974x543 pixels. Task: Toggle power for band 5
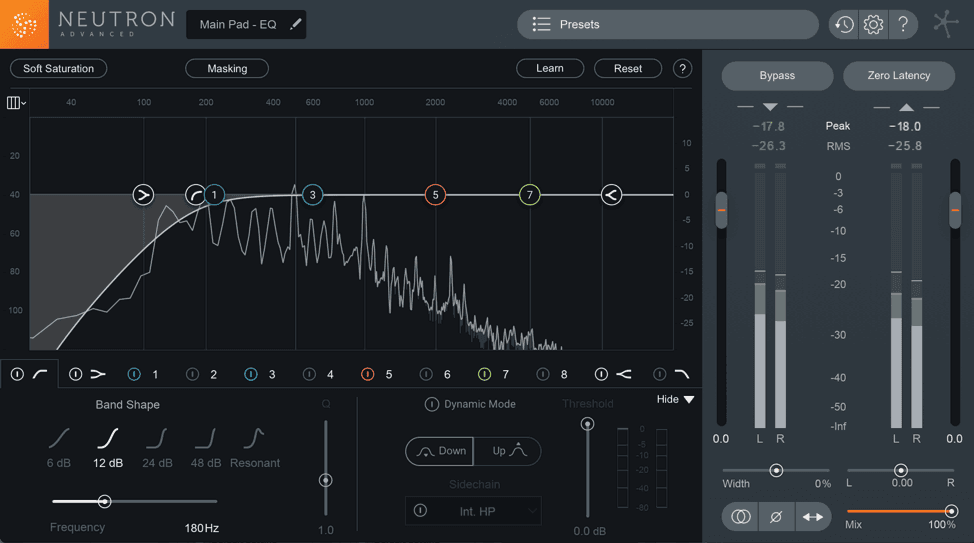367,374
